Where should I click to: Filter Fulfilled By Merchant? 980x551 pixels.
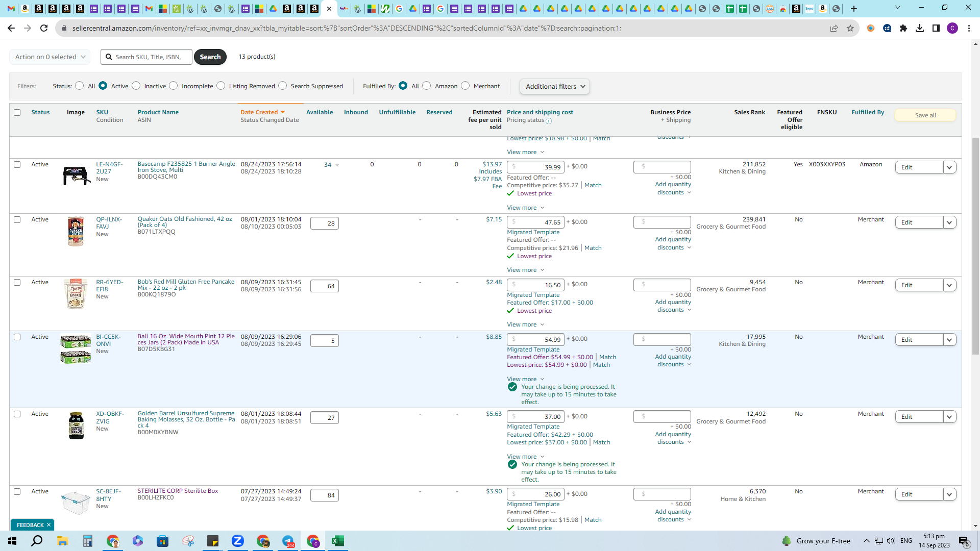coord(465,86)
